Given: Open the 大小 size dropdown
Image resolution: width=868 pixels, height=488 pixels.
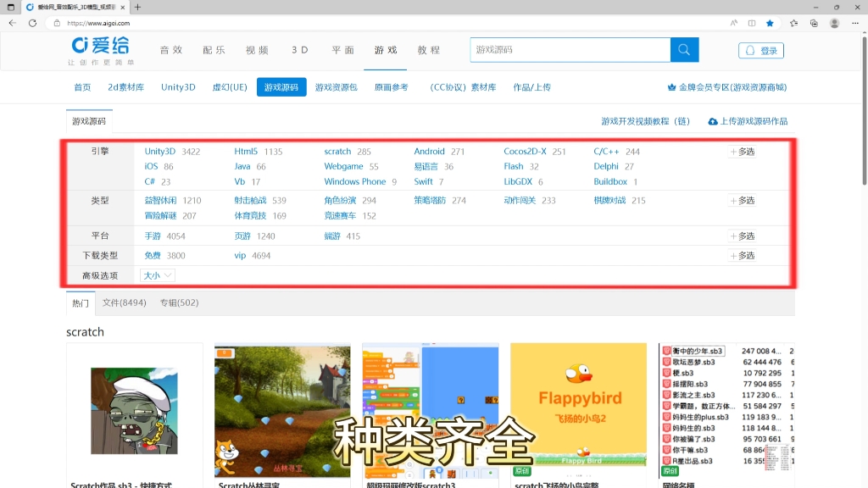Looking at the screenshot, I should click(x=158, y=275).
